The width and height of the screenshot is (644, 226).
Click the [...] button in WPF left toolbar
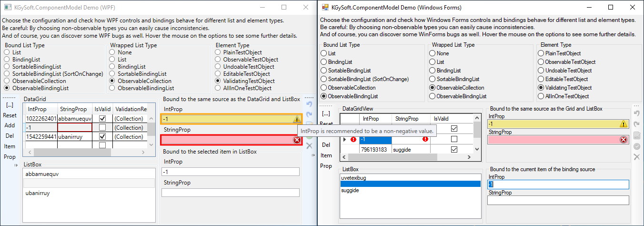pyautogui.click(x=10, y=105)
